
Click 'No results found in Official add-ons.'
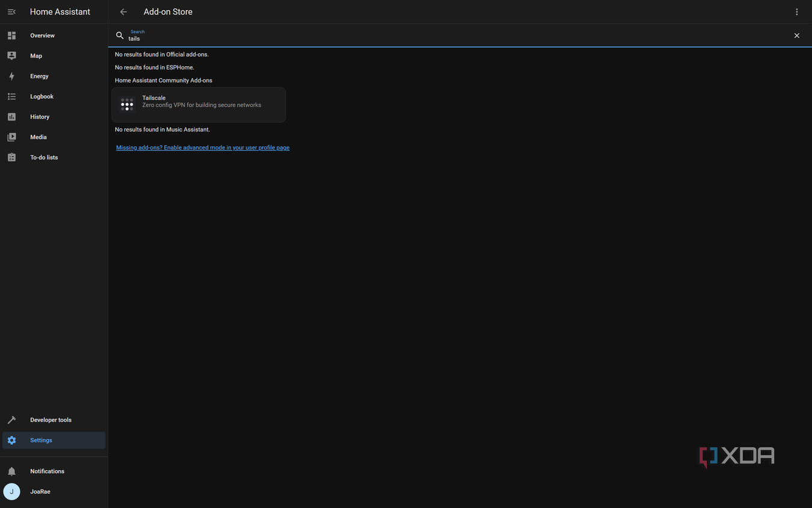(x=162, y=54)
